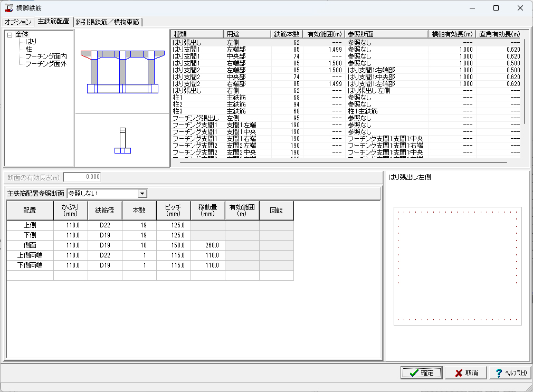Click the 橋脚鉄筋 app icon in title bar
Viewport: 533px width, 392px height.
pos(8,8)
